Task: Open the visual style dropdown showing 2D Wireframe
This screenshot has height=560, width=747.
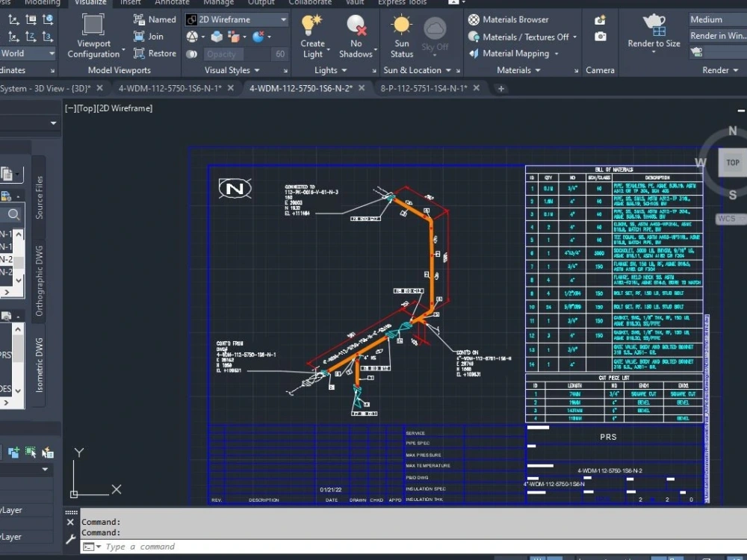Action: coord(237,19)
